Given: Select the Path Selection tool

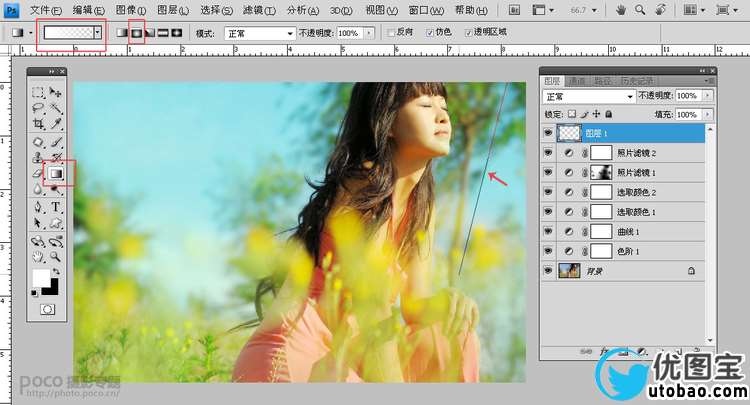Looking at the screenshot, I should [38, 223].
